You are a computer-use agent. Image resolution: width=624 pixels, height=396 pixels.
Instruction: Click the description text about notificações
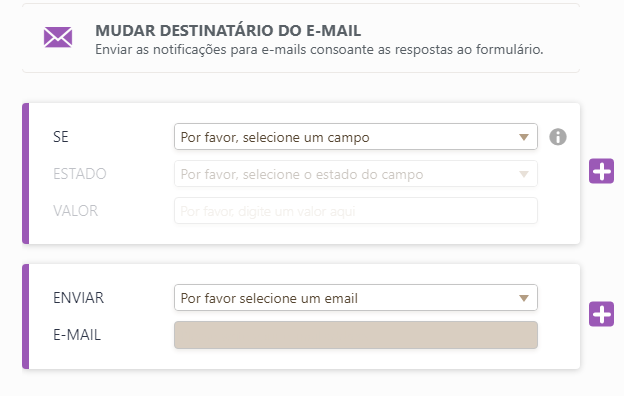tap(319, 50)
